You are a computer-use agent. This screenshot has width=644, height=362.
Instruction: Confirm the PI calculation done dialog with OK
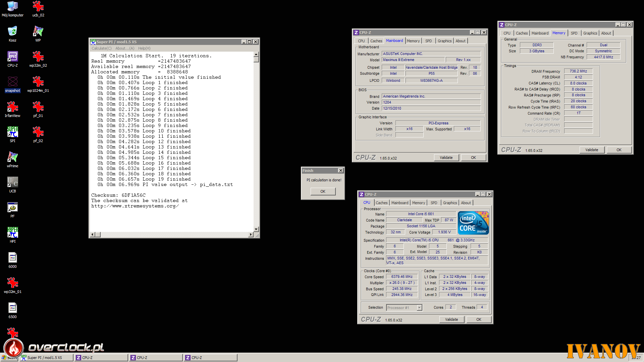tap(323, 191)
